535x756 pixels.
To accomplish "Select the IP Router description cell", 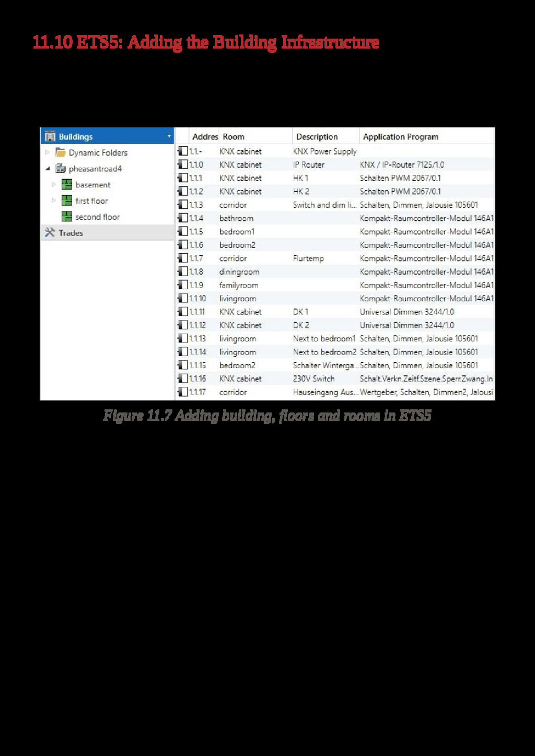I will [x=308, y=164].
